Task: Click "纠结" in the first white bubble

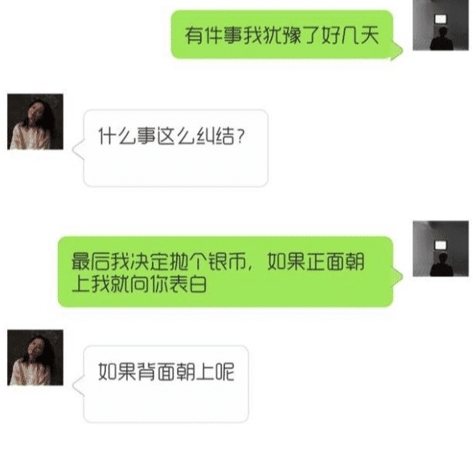Action: [x=215, y=136]
